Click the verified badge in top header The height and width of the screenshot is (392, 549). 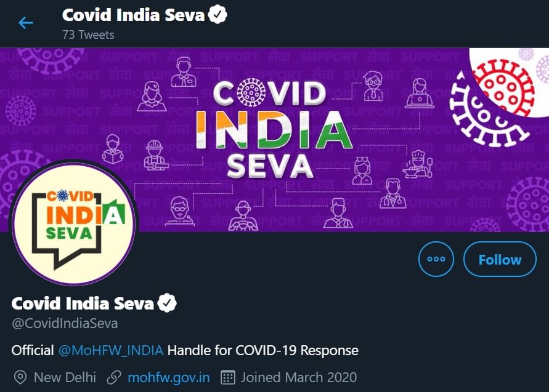pos(218,14)
